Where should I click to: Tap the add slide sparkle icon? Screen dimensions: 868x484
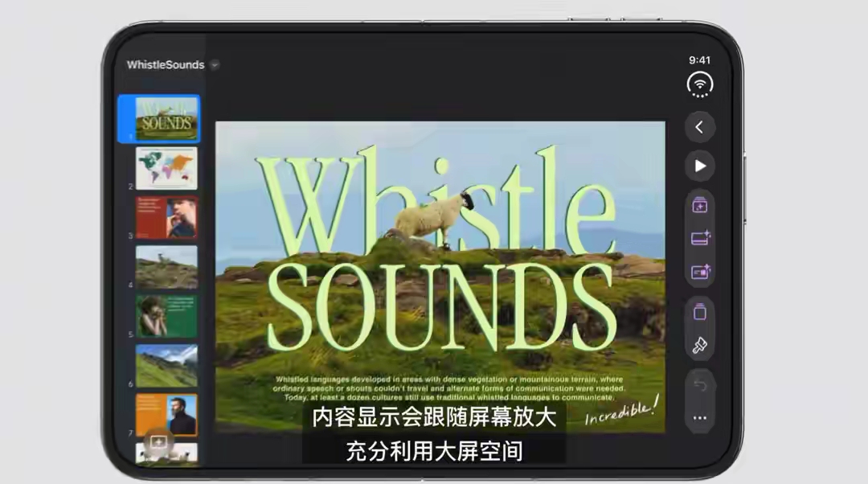(700, 206)
